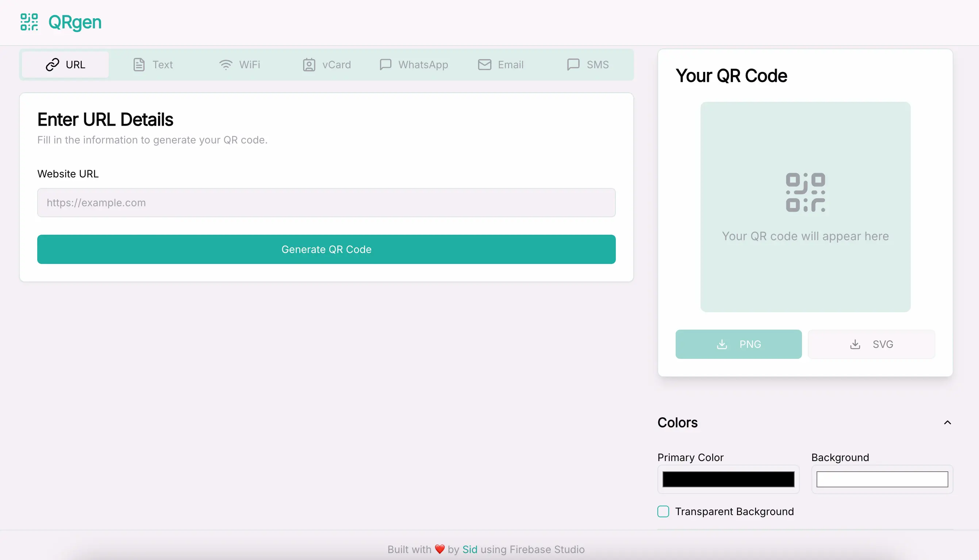
Task: Click 'Fill in the information' subtitle text
Action: [x=152, y=139]
